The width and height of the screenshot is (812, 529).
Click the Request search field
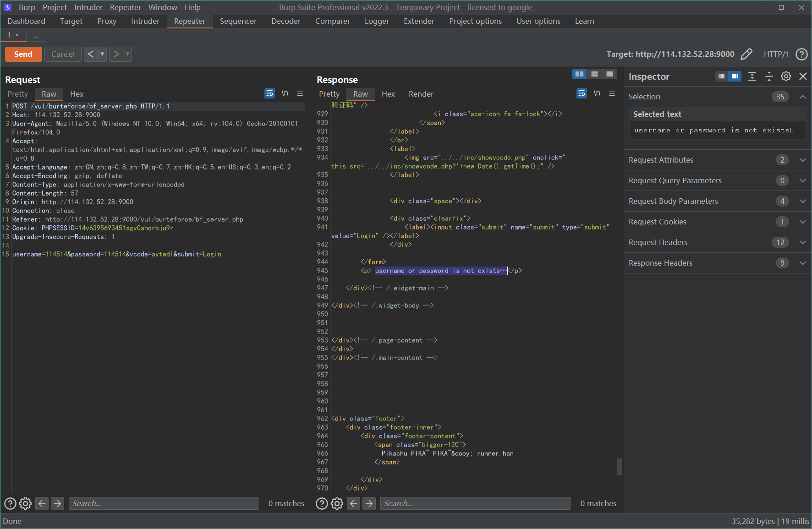point(164,503)
